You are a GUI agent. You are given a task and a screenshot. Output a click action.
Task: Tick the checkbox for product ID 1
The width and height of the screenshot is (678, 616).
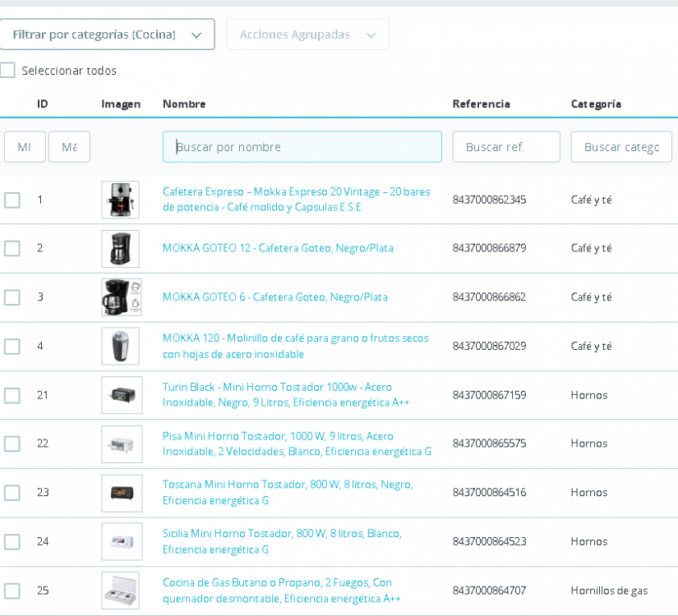point(12,200)
